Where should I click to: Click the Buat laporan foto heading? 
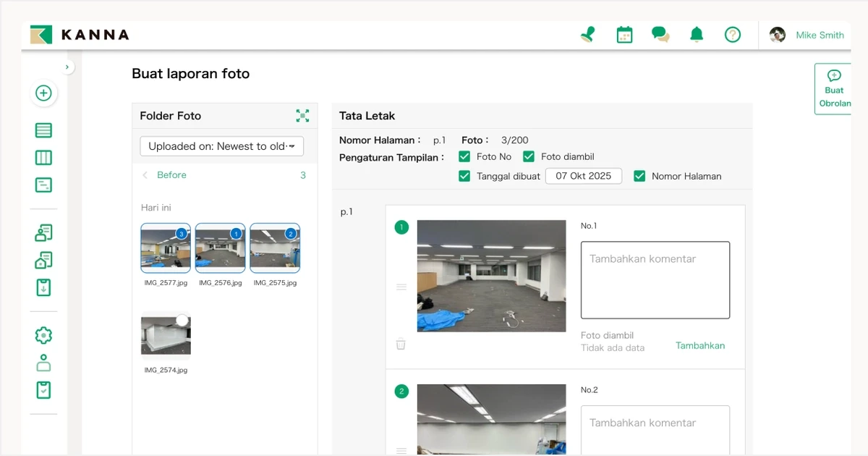pyautogui.click(x=191, y=74)
